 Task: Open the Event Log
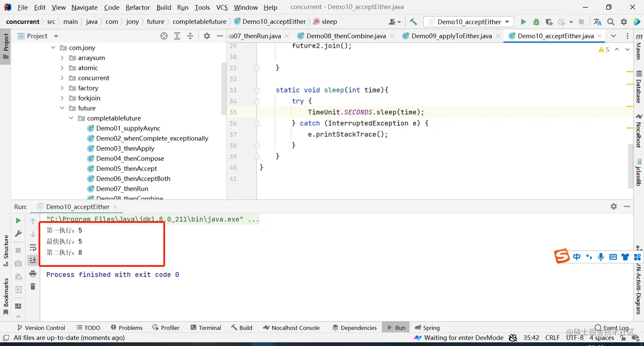click(612, 328)
